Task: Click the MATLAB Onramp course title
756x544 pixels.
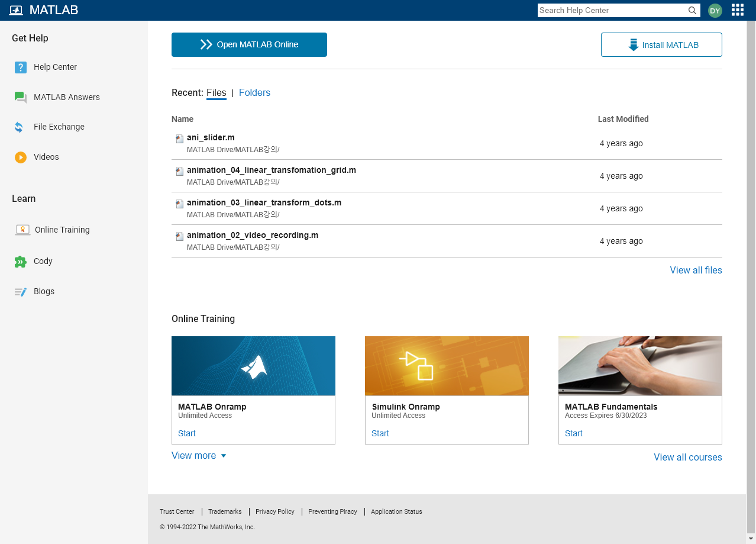Action: pyautogui.click(x=212, y=407)
